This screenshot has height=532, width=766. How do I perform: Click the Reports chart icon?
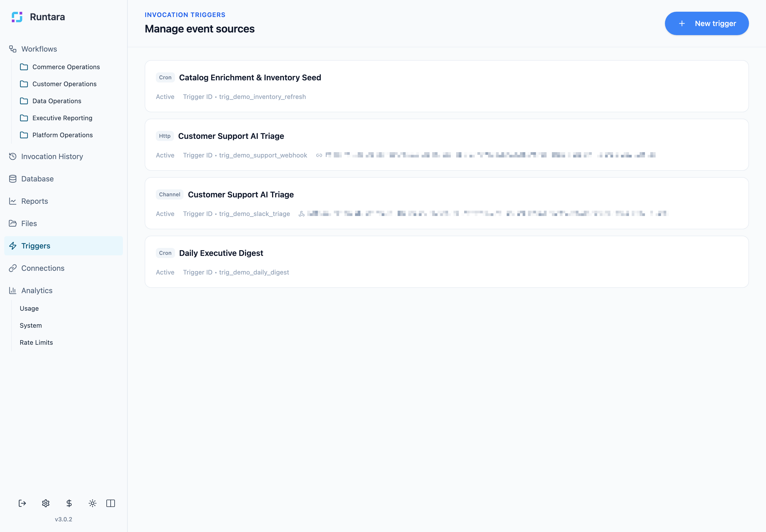pyautogui.click(x=13, y=201)
